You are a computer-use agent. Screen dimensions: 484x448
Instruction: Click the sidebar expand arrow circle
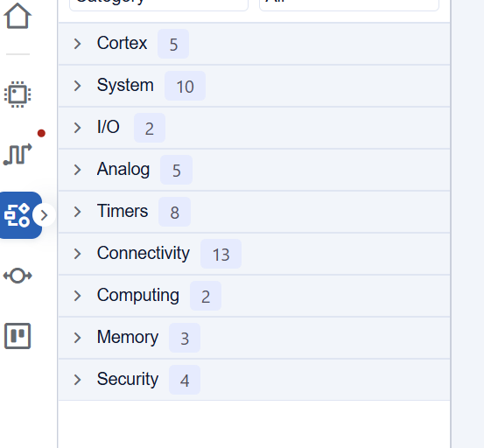pos(44,215)
